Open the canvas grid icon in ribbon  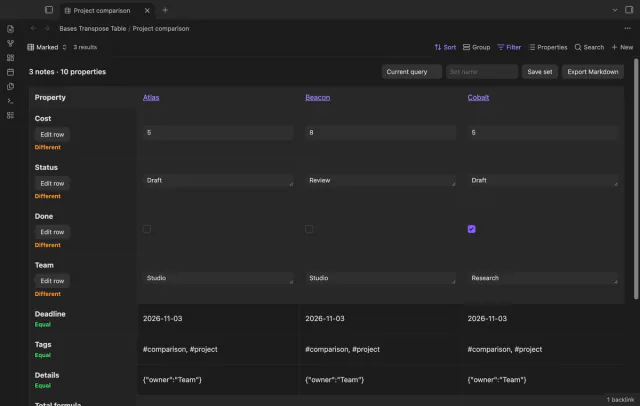click(x=11, y=58)
